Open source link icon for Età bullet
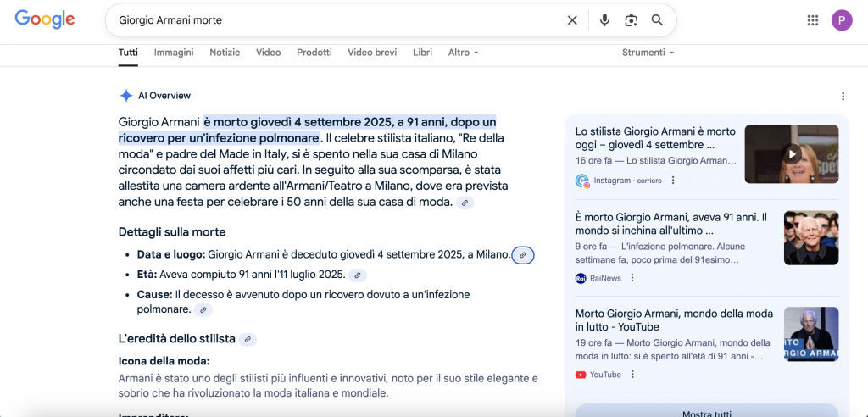 click(x=358, y=275)
